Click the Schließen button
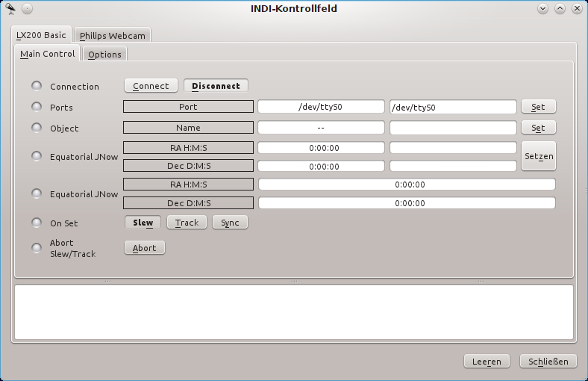588x381 pixels. 548,362
